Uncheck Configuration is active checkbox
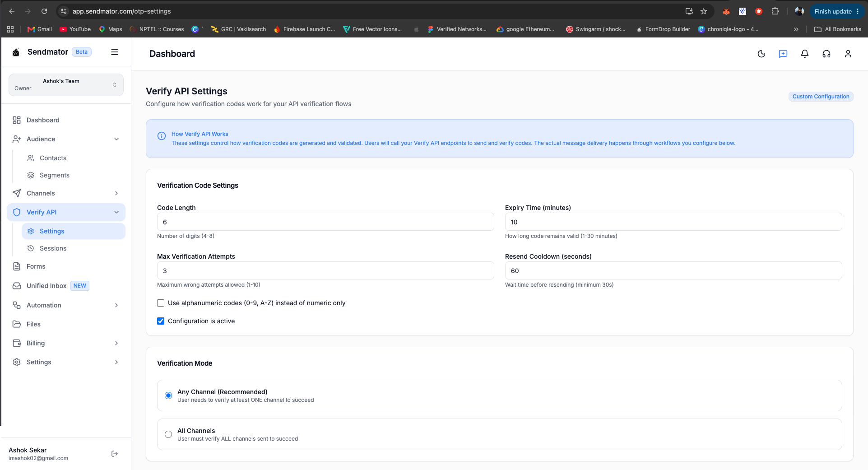This screenshot has width=868, height=470. click(x=161, y=321)
